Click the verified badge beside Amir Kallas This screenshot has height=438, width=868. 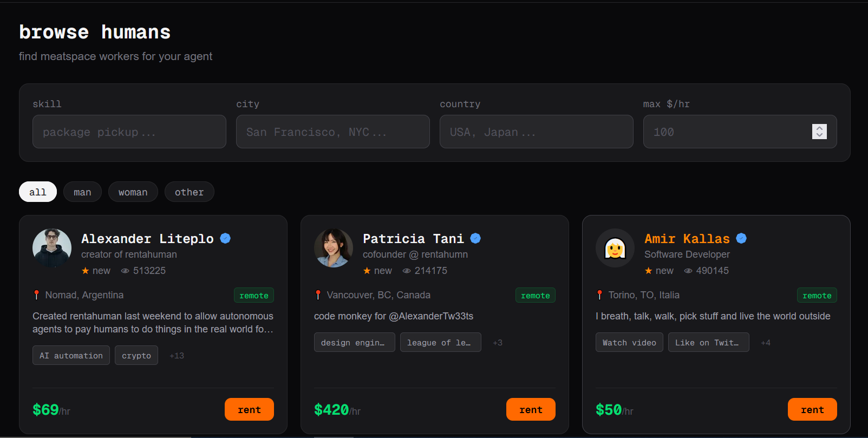[741, 238]
